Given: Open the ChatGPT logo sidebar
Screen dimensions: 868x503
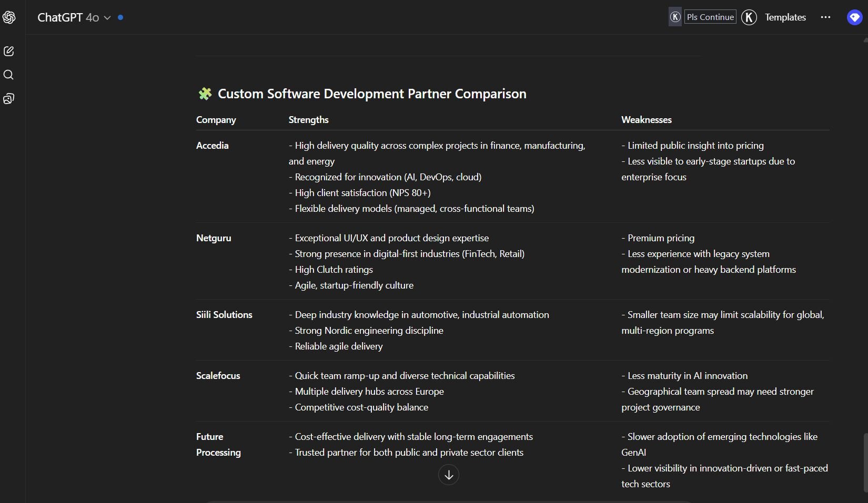Looking at the screenshot, I should click(9, 17).
